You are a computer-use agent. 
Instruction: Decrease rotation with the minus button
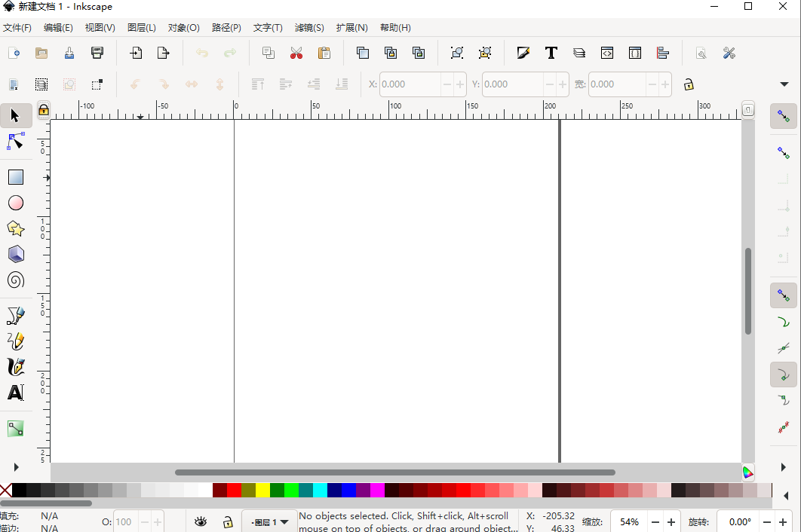pyautogui.click(x=767, y=521)
